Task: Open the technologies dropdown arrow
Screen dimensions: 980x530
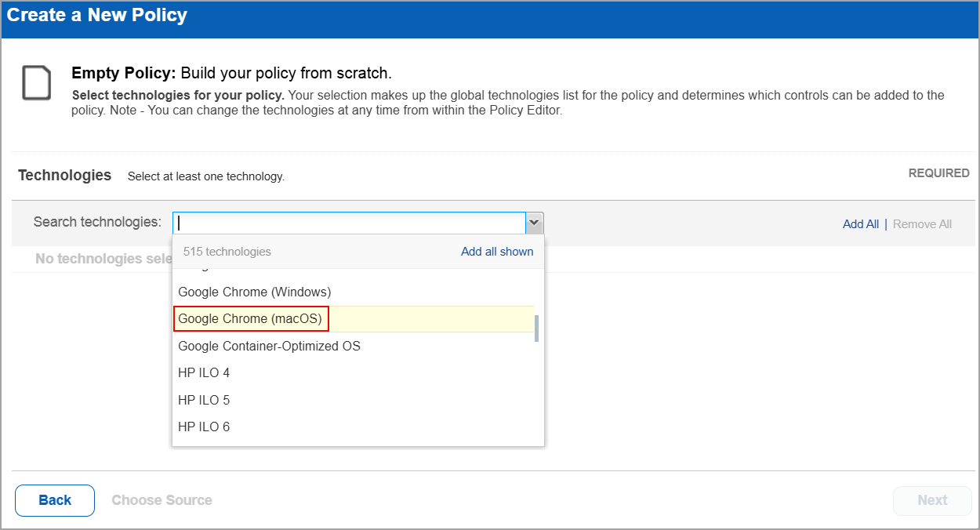Action: pyautogui.click(x=534, y=223)
